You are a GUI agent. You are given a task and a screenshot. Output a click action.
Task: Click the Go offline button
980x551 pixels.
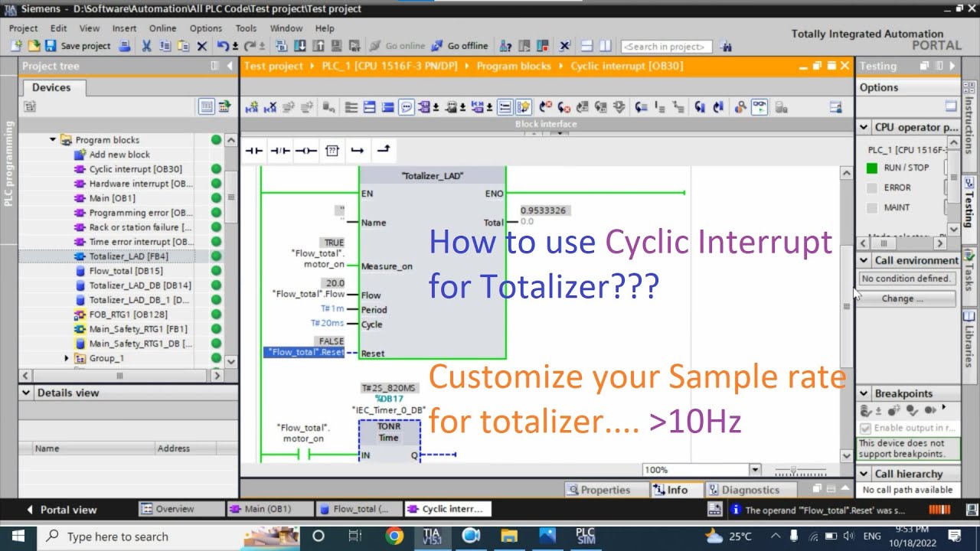pyautogui.click(x=459, y=46)
